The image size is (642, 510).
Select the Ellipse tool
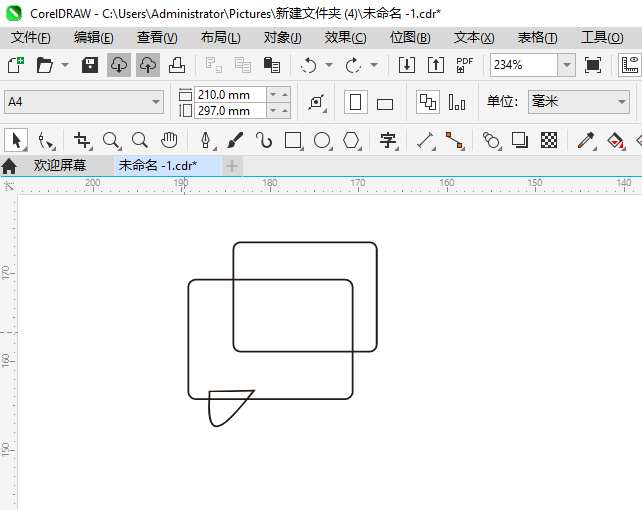click(x=322, y=141)
